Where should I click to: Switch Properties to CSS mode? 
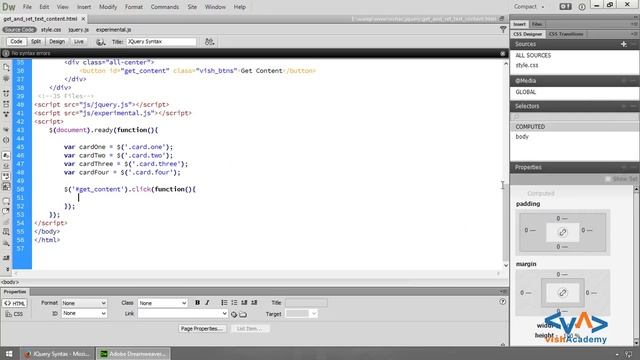point(15,314)
